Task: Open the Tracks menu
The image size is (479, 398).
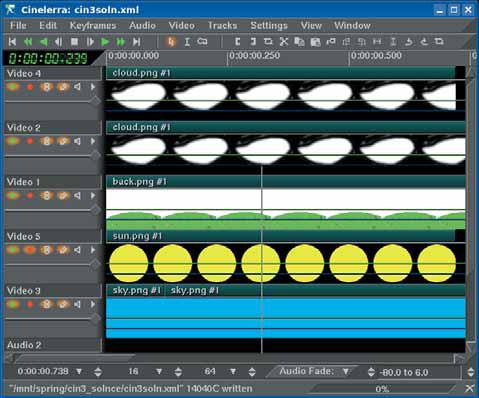Action: pyautogui.click(x=222, y=26)
